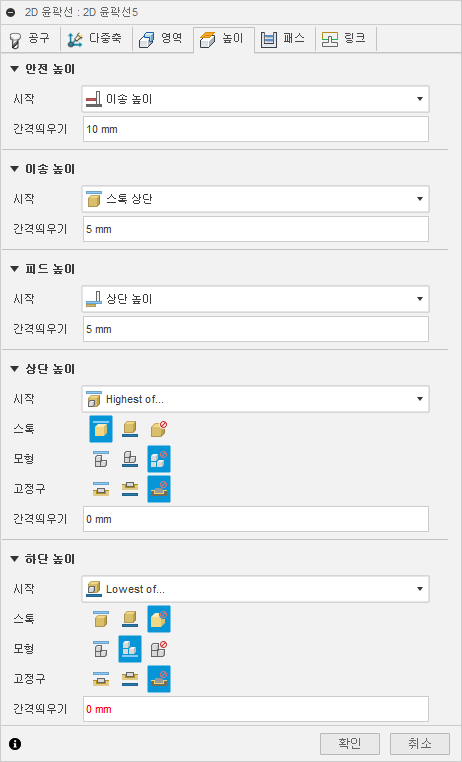
Task: Select fixture top icon under 하단 높이
Action: 101,679
